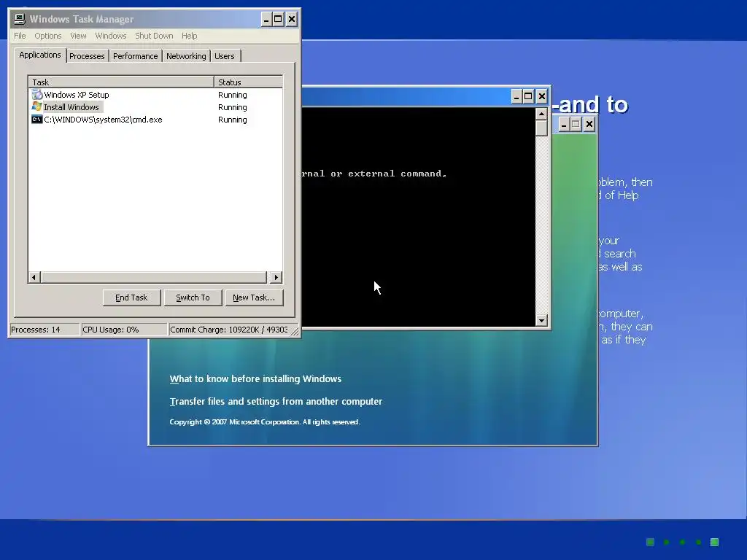The image size is (747, 560).
Task: Open the Help menu in Task Manager
Action: pos(189,36)
